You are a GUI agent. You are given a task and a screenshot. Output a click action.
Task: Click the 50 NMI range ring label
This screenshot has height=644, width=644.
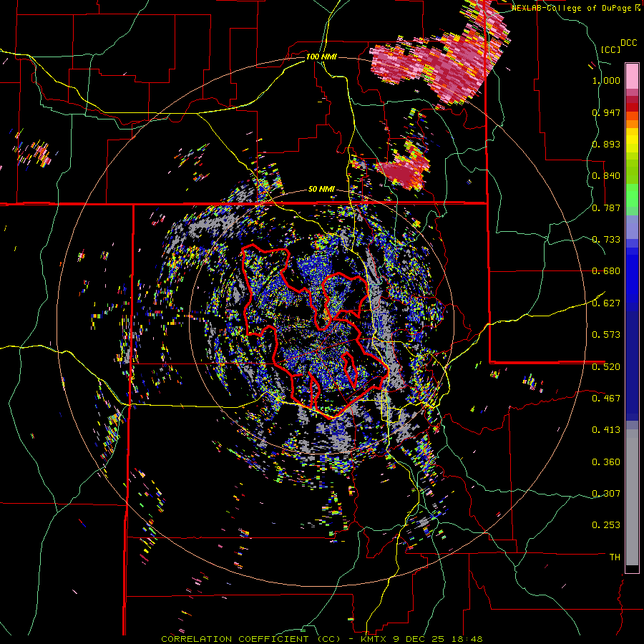[321, 190]
